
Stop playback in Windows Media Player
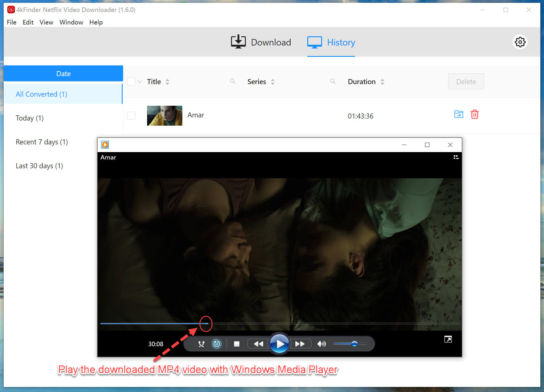tap(237, 344)
